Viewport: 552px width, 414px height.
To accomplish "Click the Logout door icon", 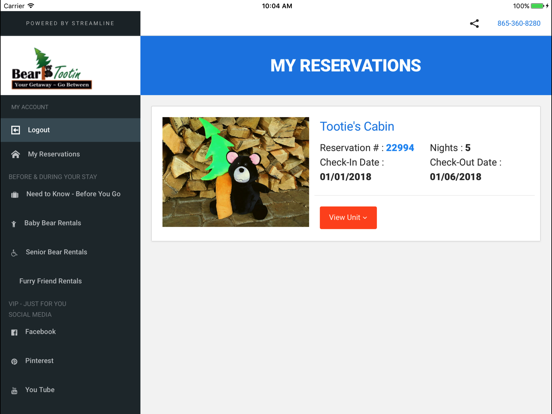I will point(15,130).
